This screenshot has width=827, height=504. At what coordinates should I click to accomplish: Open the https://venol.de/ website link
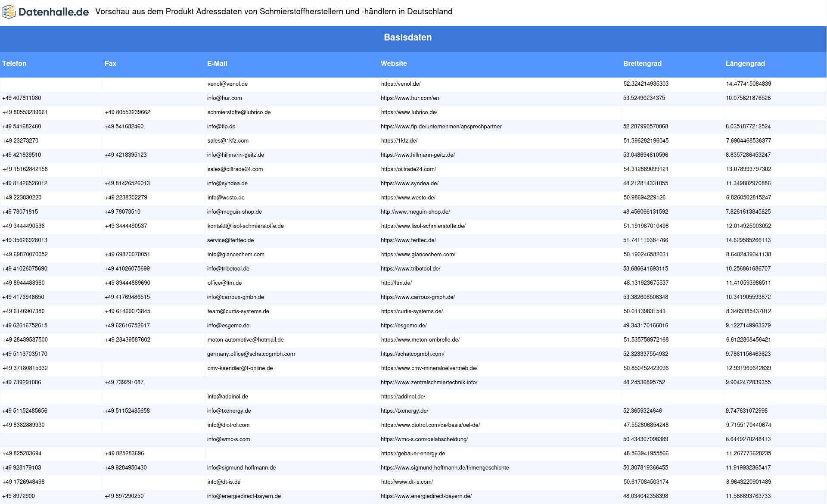click(401, 84)
